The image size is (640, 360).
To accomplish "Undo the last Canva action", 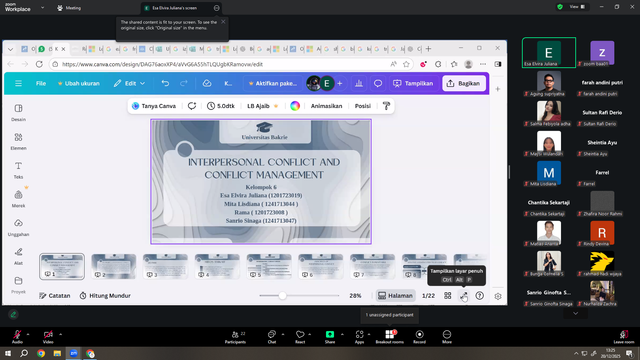I will [165, 83].
